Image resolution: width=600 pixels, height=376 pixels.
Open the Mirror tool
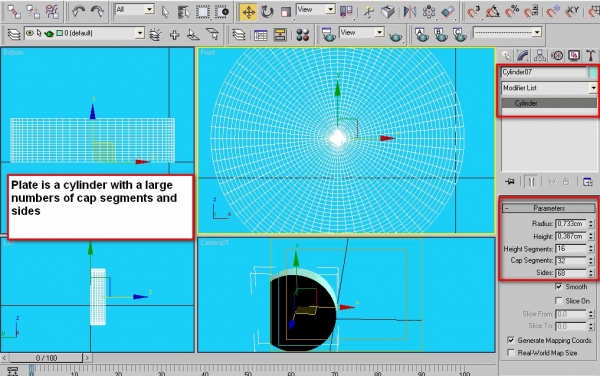click(x=410, y=12)
